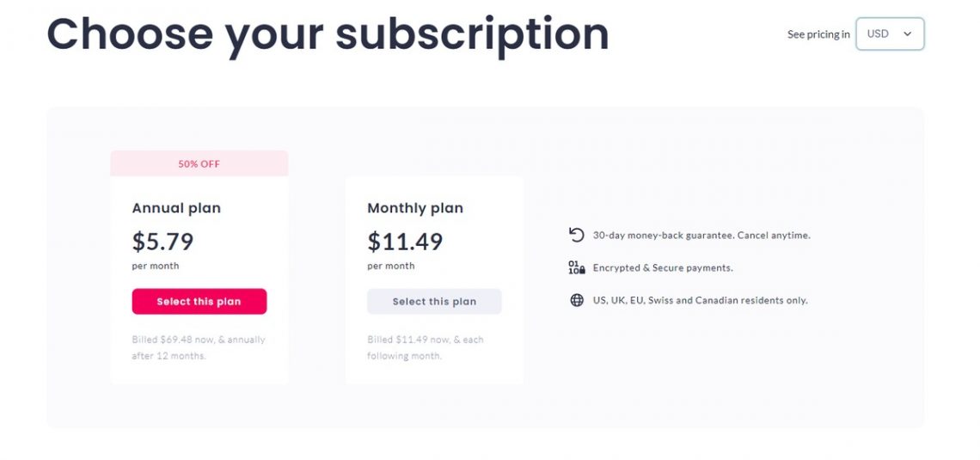This screenshot has width=980, height=460.
Task: Select the Annual plan pink button
Action: pos(199,302)
